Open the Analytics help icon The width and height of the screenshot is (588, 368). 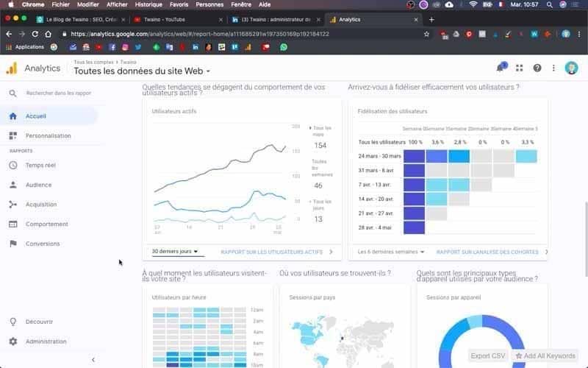pyautogui.click(x=537, y=68)
